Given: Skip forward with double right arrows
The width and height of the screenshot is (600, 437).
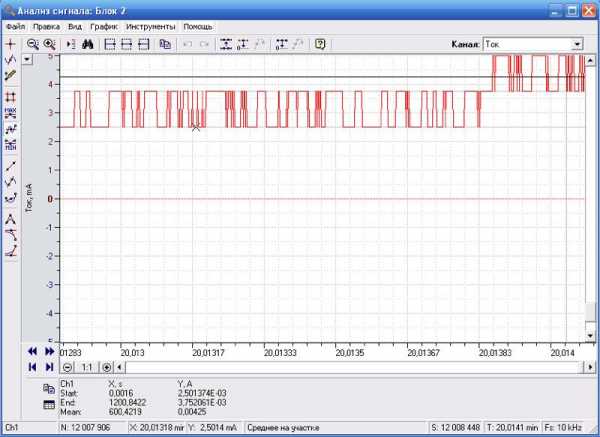Looking at the screenshot, I should coord(49,352).
